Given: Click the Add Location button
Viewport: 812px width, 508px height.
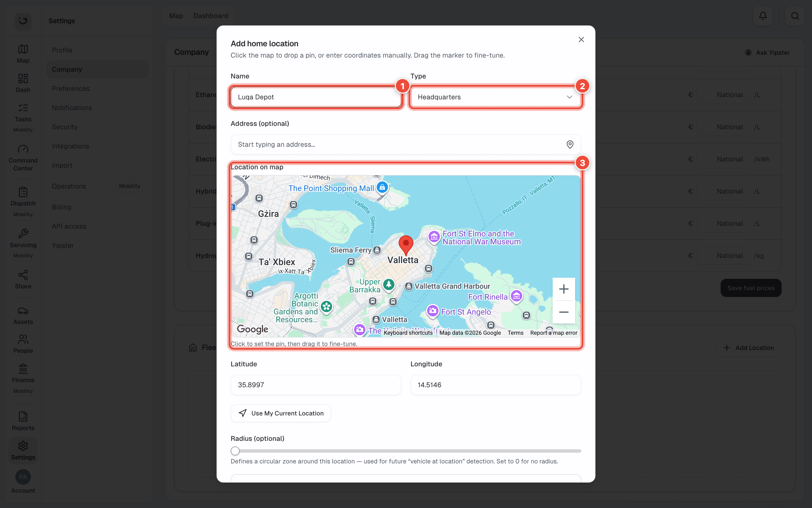Looking at the screenshot, I should coord(748,348).
